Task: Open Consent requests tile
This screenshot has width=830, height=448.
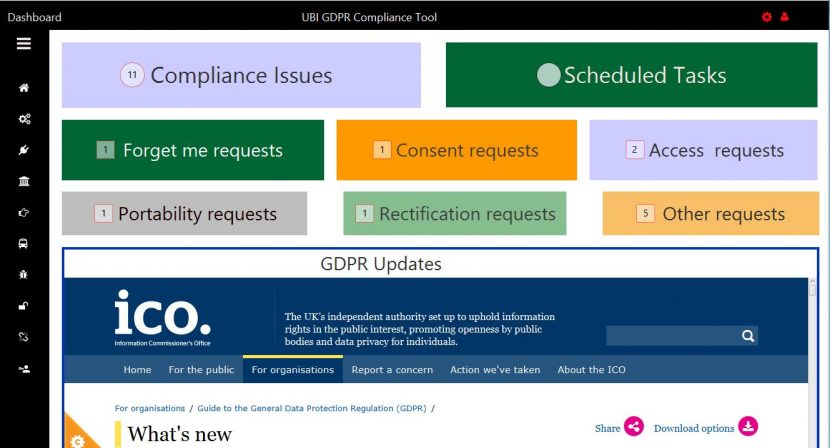Action: click(456, 150)
